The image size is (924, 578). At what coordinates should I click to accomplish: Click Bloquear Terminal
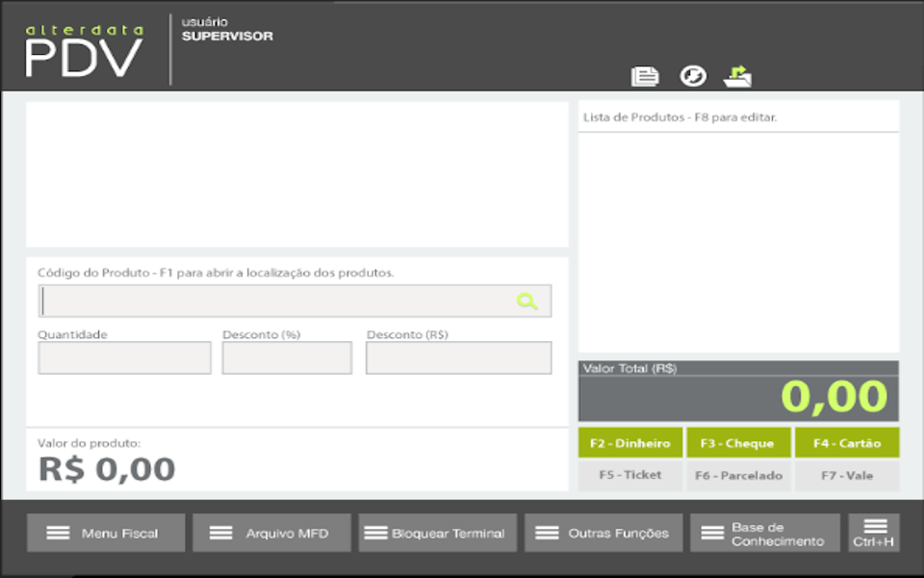coord(438,533)
